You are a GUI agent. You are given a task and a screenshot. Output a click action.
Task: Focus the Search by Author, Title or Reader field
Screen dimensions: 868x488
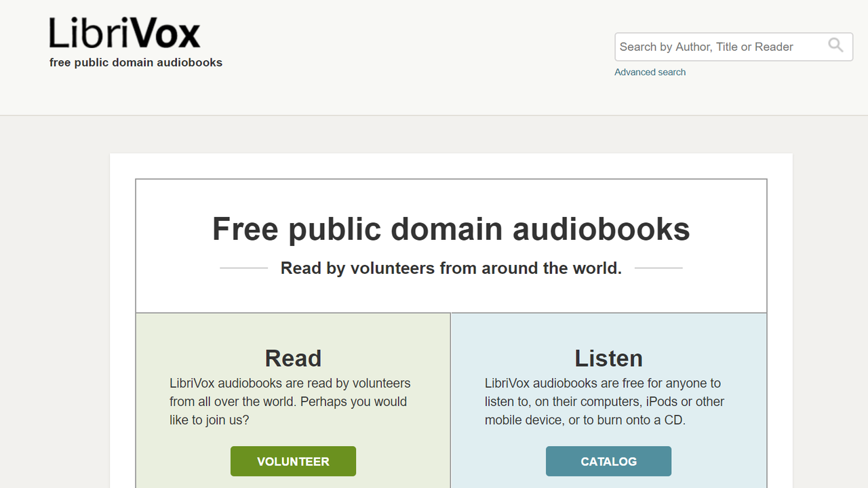(x=734, y=47)
